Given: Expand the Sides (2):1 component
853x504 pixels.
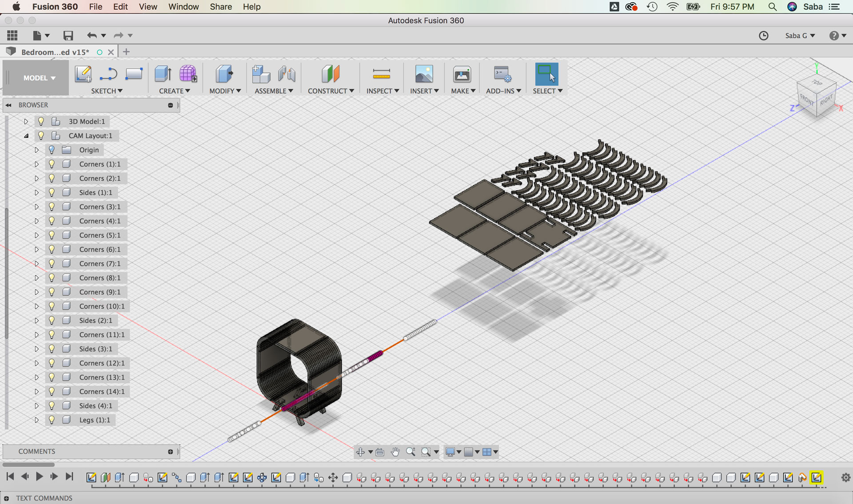Looking at the screenshot, I should [x=37, y=321].
